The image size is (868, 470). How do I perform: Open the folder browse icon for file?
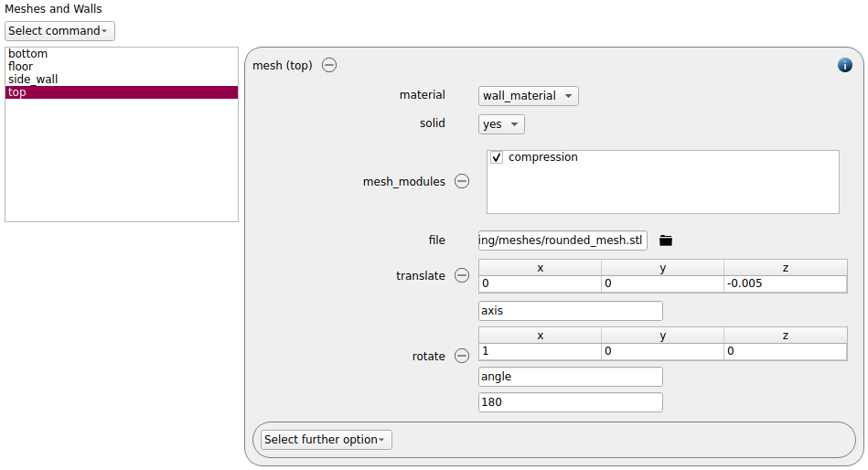pos(665,240)
